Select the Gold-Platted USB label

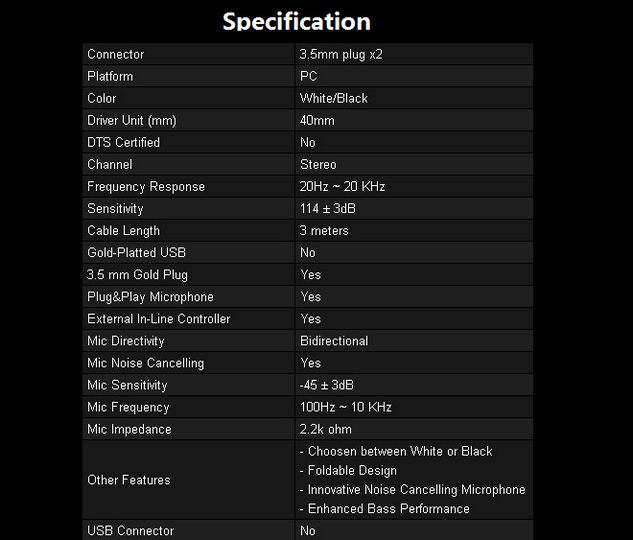(136, 253)
